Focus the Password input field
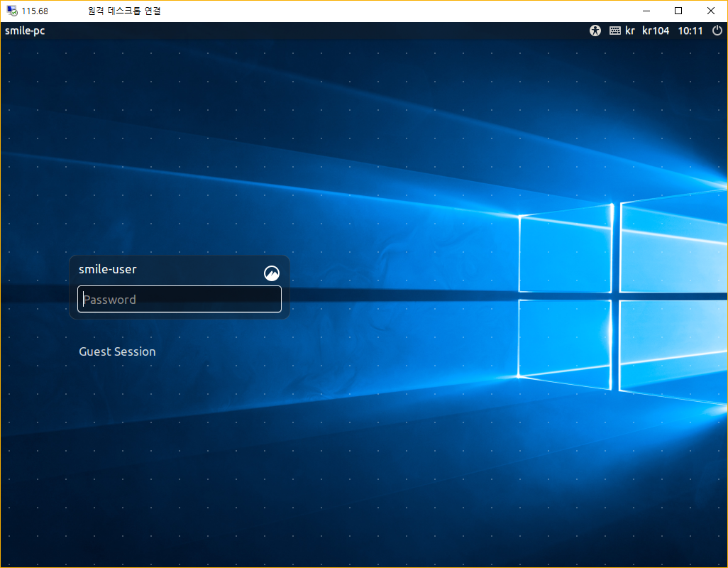Viewport: 728px width, 568px height. tap(180, 299)
